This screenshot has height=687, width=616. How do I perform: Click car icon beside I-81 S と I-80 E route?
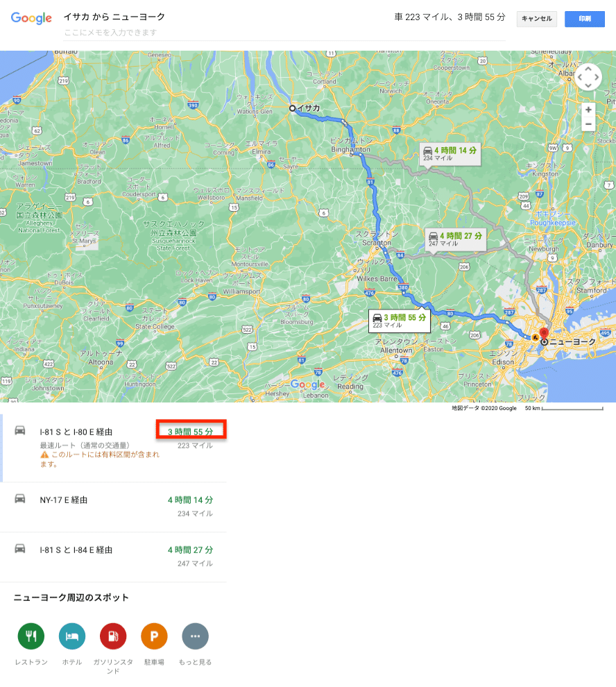point(19,430)
